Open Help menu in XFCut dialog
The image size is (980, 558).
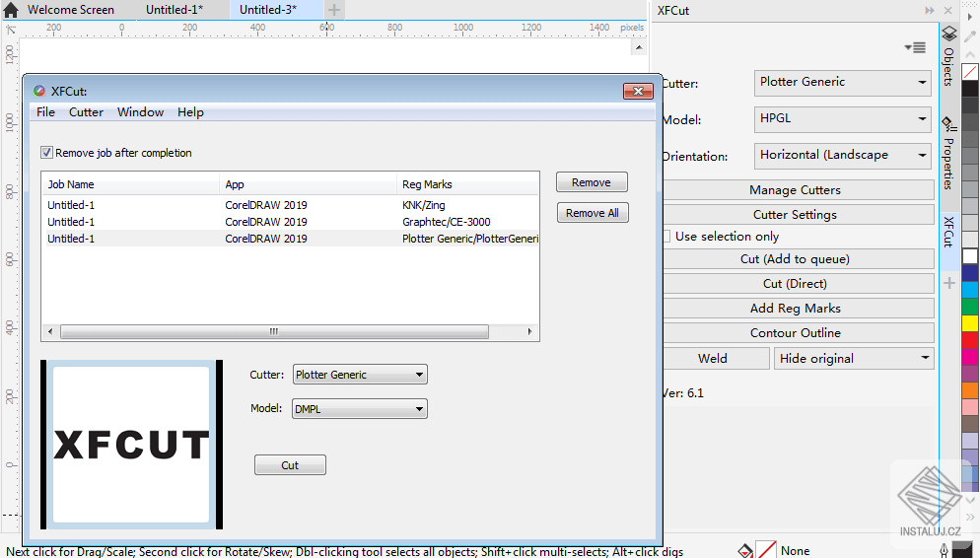(190, 111)
